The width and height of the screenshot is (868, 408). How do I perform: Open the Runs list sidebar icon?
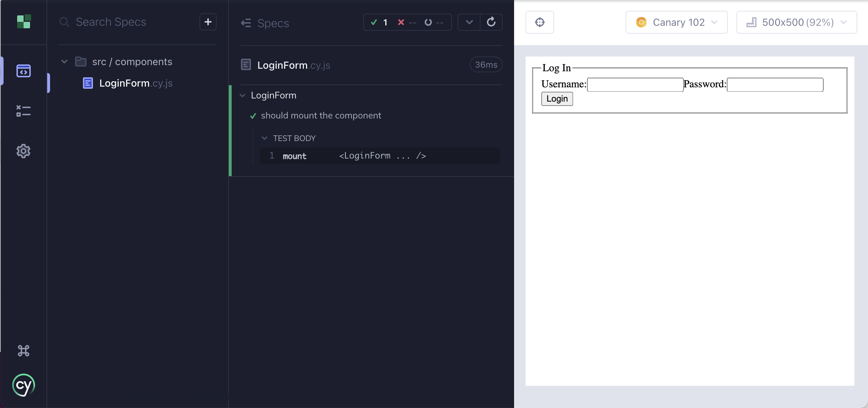pos(24,111)
